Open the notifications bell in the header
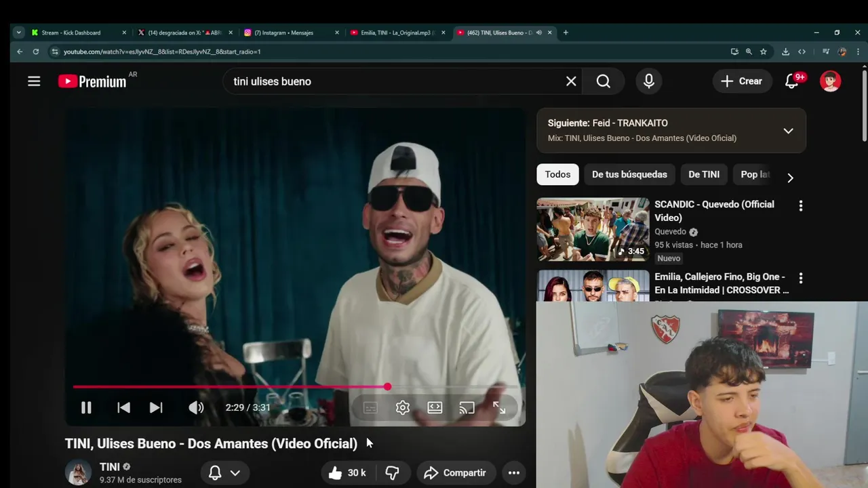Screen dimensions: 868x488 (x=792, y=81)
